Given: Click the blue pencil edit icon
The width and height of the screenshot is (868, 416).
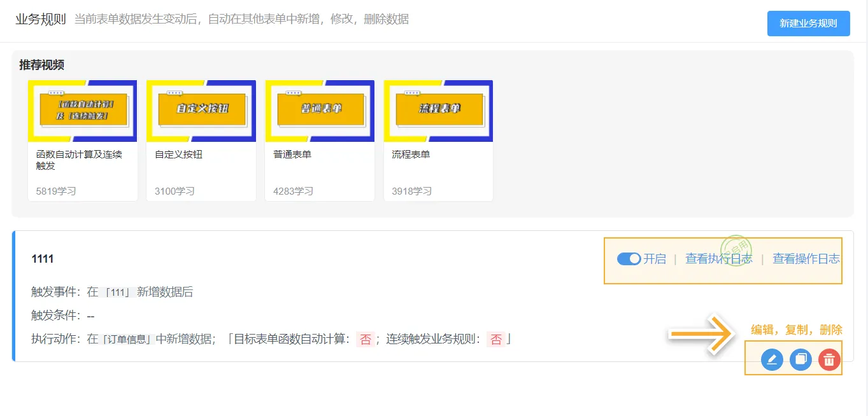Looking at the screenshot, I should pyautogui.click(x=772, y=359).
